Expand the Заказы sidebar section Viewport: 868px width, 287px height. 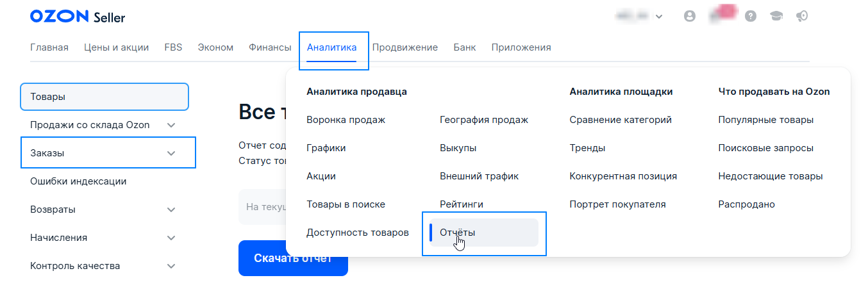tap(171, 153)
